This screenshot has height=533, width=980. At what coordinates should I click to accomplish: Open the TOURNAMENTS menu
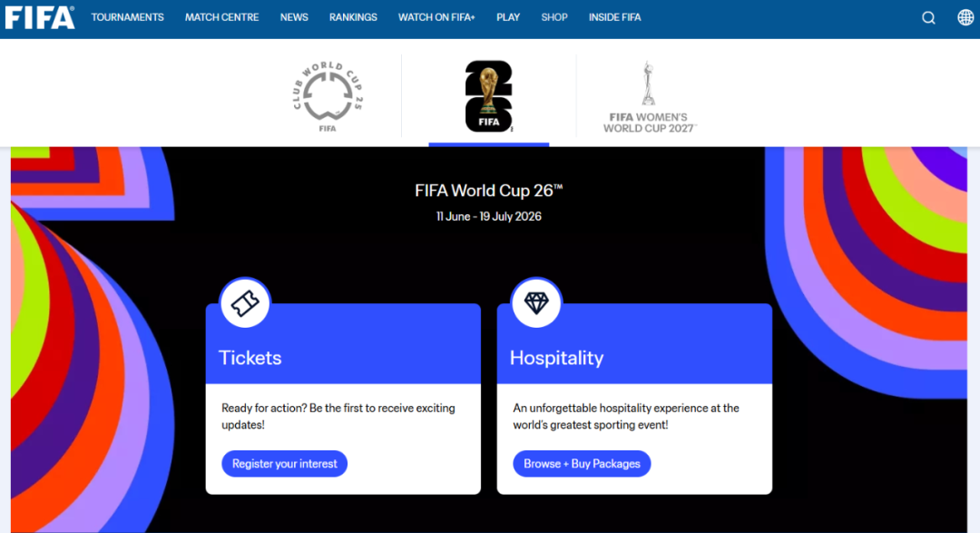pos(128,17)
